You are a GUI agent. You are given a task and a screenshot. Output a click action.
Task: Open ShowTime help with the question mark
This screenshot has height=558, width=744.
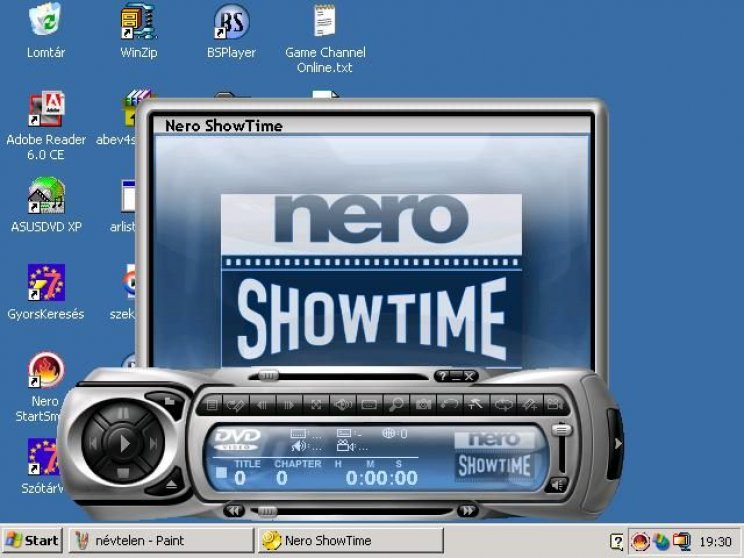click(x=443, y=376)
